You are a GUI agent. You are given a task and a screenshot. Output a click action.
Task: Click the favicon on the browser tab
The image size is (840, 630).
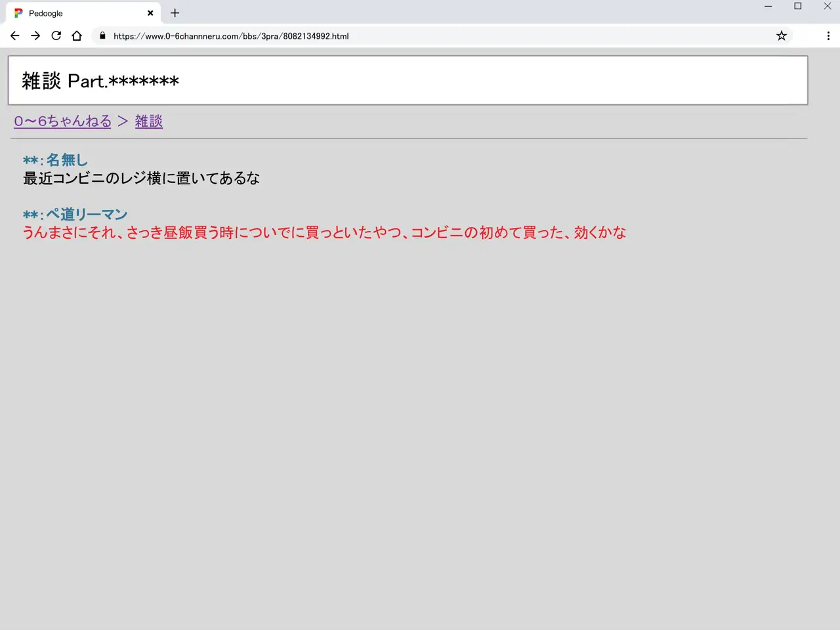click(18, 13)
